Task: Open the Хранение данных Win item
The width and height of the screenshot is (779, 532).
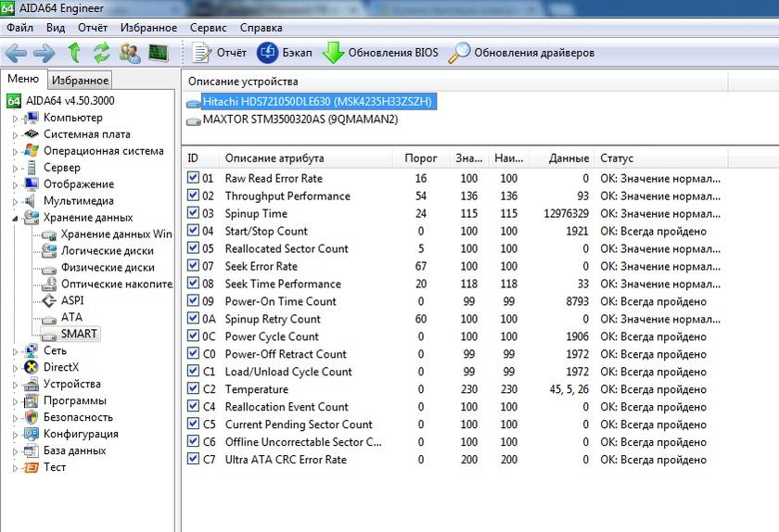Action: tap(116, 234)
